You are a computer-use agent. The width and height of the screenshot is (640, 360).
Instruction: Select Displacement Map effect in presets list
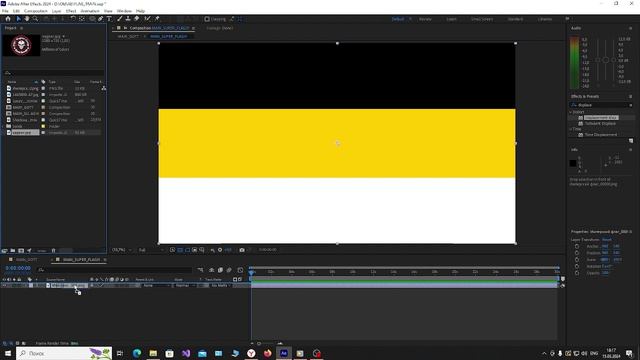pyautogui.click(x=601, y=118)
